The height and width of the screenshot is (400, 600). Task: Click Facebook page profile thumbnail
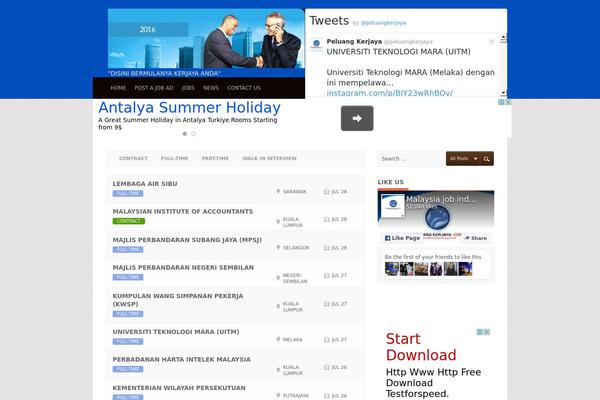(393, 206)
